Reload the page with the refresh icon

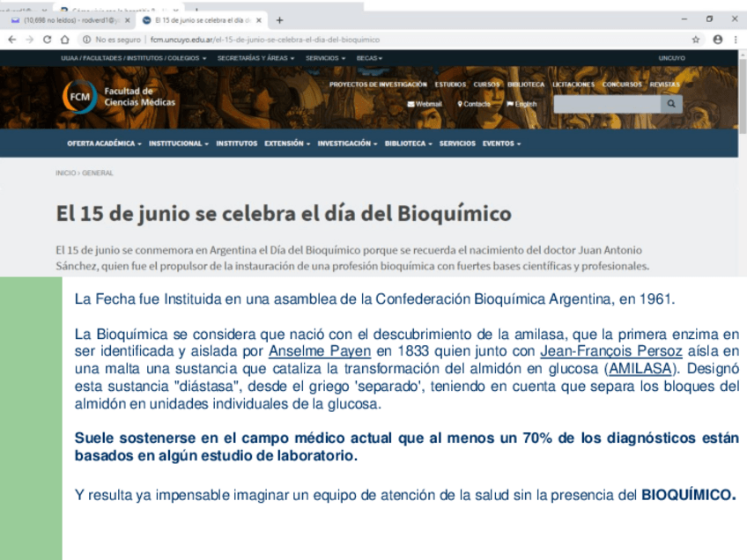point(48,40)
